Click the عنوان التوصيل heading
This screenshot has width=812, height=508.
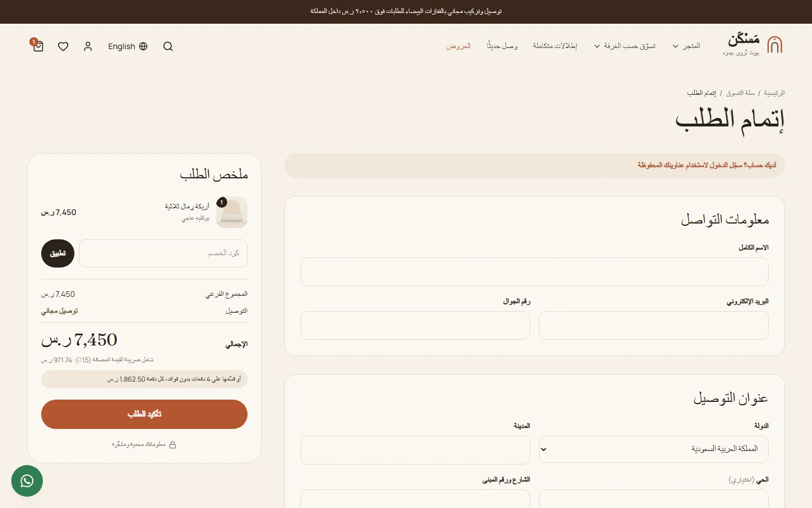point(731,398)
